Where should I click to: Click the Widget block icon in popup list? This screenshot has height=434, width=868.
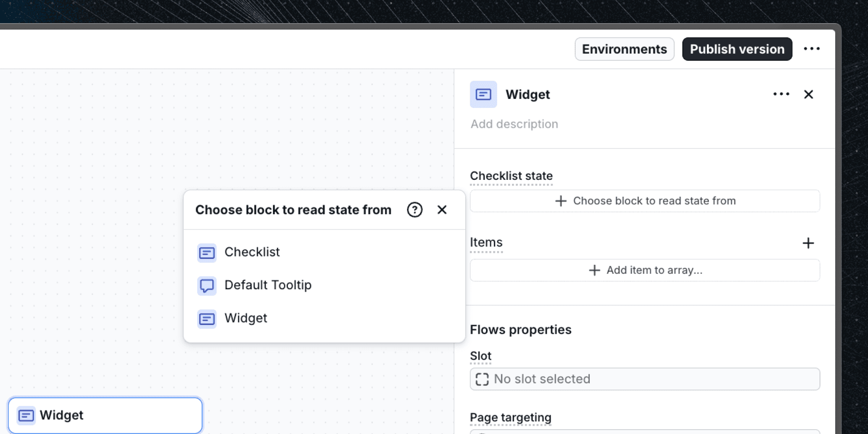pos(207,319)
